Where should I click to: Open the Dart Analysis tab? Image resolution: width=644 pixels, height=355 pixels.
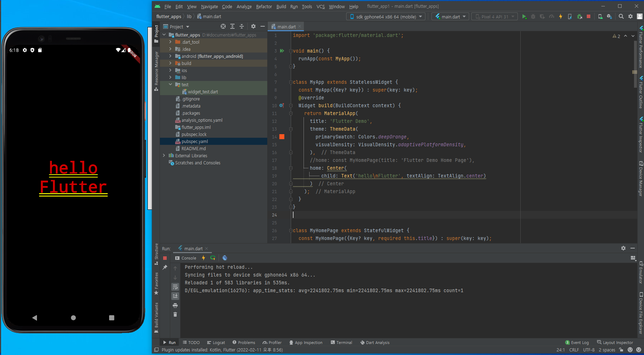375,343
